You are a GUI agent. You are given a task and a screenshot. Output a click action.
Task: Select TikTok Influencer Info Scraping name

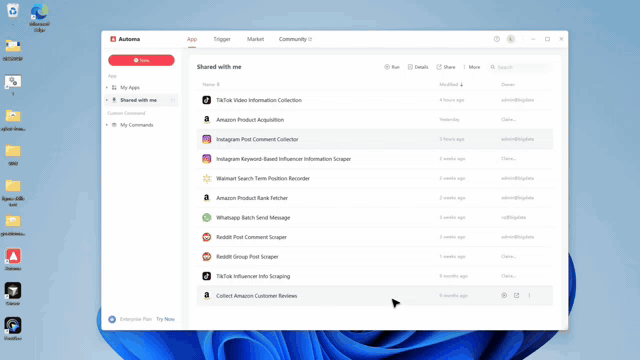[253, 276]
